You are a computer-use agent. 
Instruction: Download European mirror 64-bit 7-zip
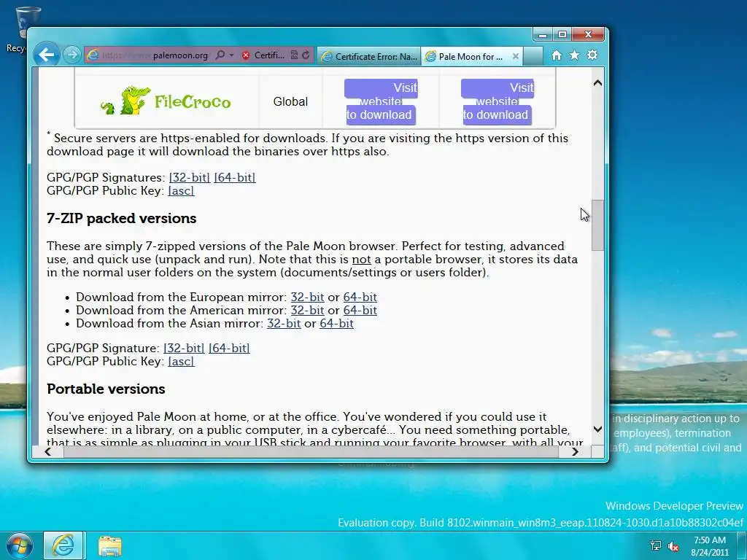point(360,297)
